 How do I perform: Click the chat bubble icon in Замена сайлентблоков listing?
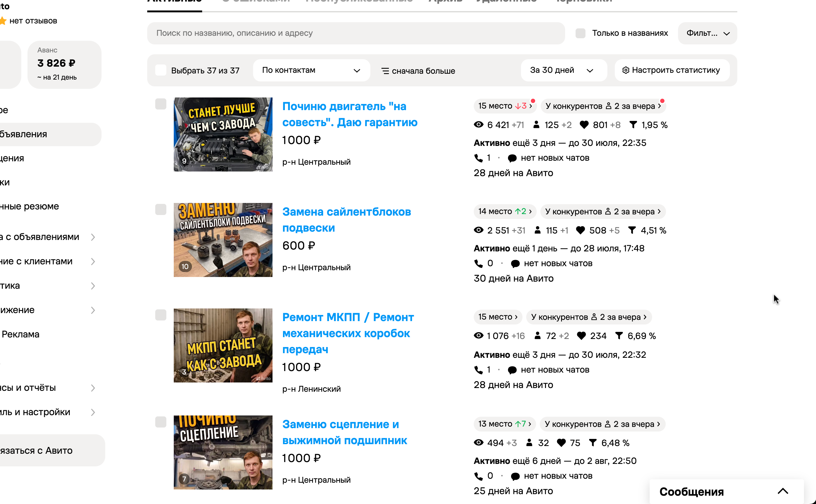coord(515,264)
